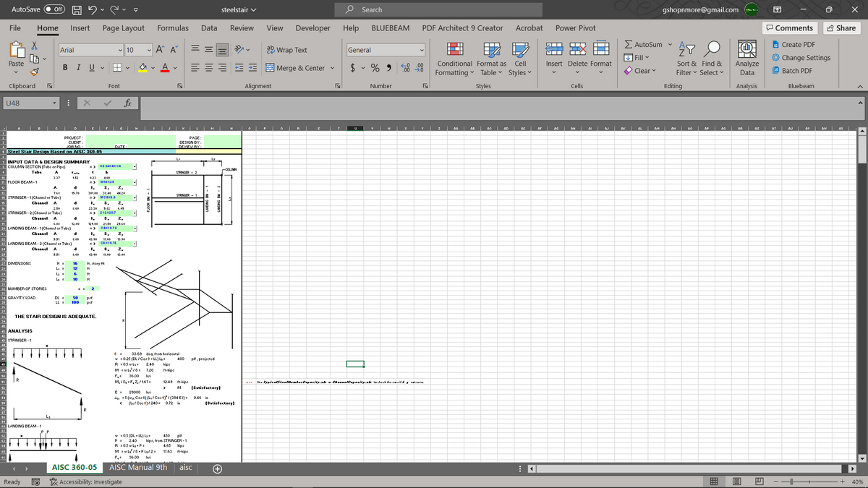Viewport: 868px width, 488px height.
Task: Click the Accounting dollar format icon
Action: pos(353,68)
